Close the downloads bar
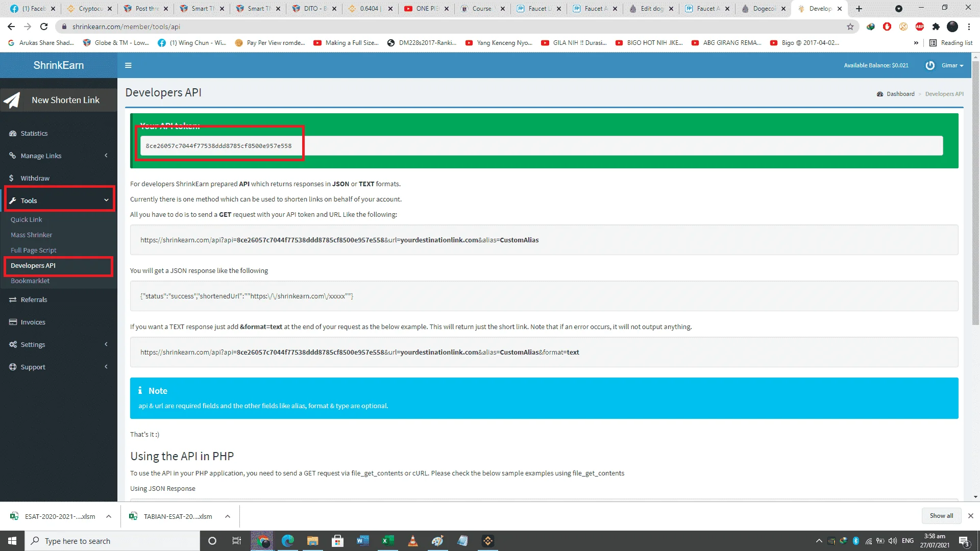Viewport: 980px width, 551px height. coord(971,516)
